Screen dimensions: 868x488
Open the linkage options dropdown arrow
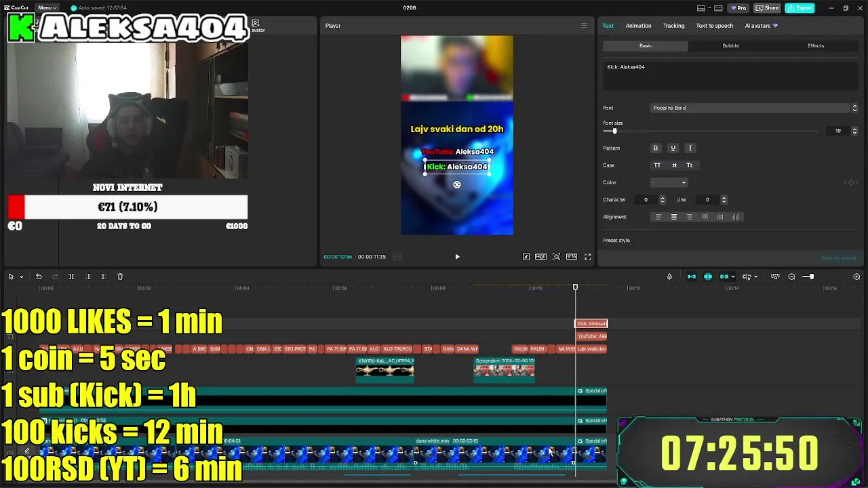[x=733, y=277]
